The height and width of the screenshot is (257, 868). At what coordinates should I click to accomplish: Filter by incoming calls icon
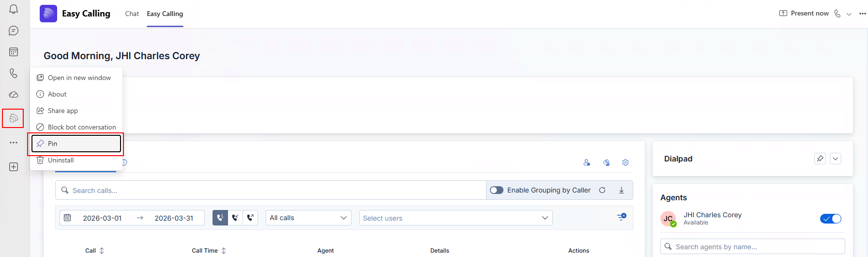point(235,218)
